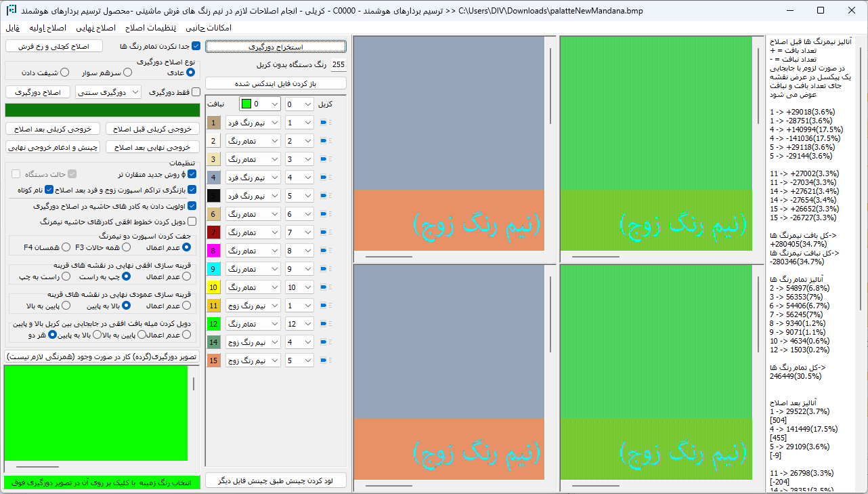The image size is (868, 494).
Task: Open the weave-type dropdown for color swatch 4
Action: (x=253, y=178)
